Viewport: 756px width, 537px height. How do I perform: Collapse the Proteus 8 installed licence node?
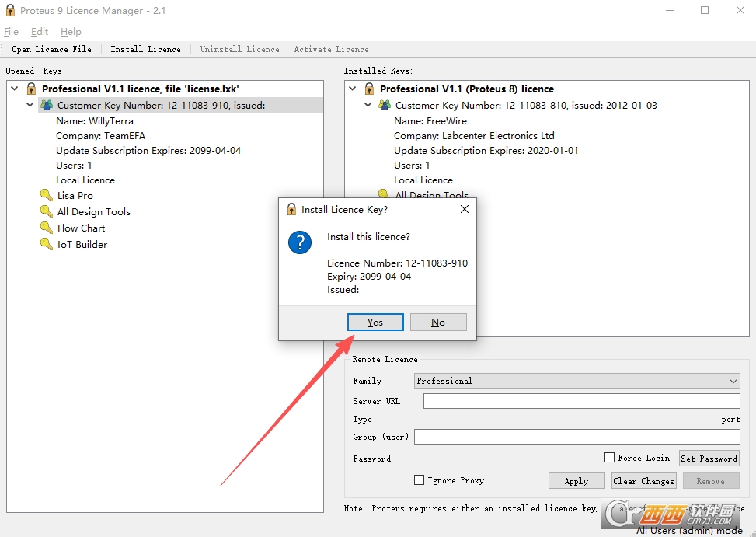click(353, 89)
